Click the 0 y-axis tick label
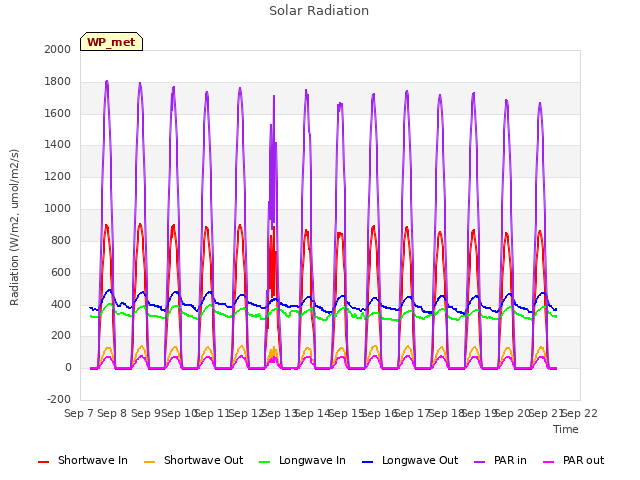The width and height of the screenshot is (640, 480). point(68,368)
